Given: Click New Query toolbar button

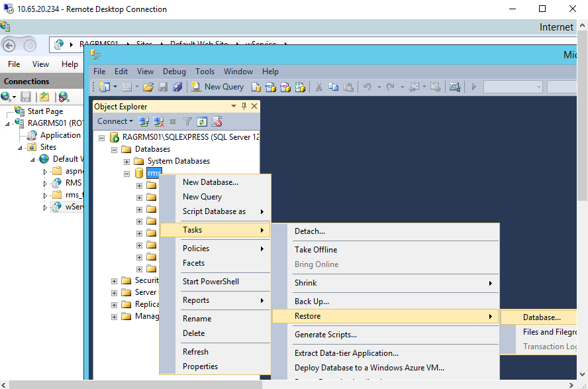Looking at the screenshot, I should (217, 87).
